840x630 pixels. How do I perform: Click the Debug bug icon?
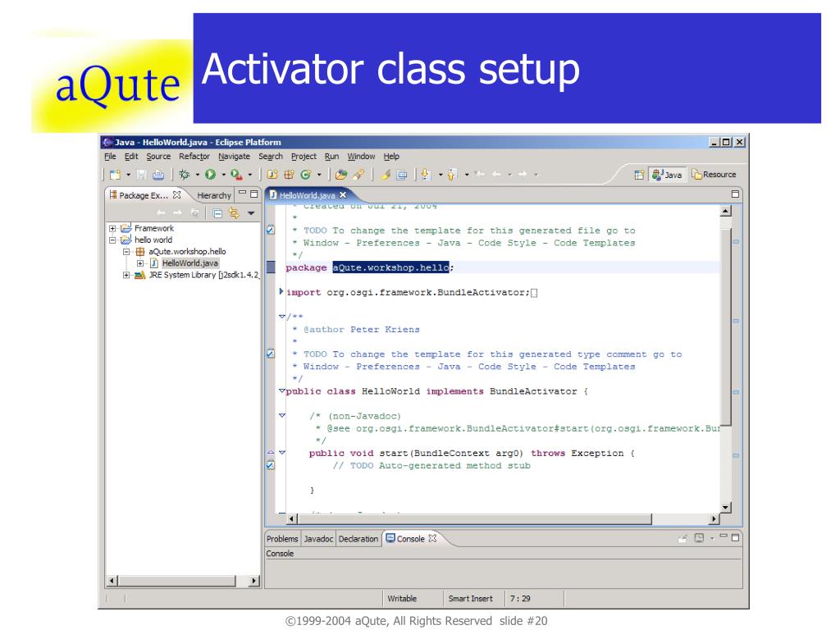[185, 175]
